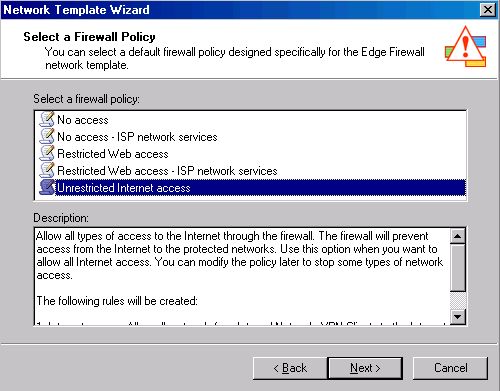Click the warning triangle wizard icon
This screenshot has width=500, height=391.
(x=466, y=47)
